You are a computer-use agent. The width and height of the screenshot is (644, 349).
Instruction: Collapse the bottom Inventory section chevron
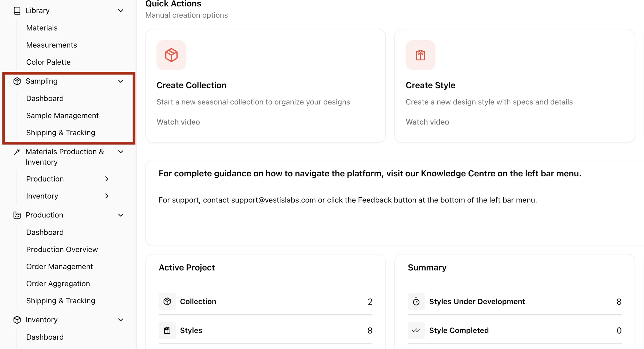[x=121, y=320]
